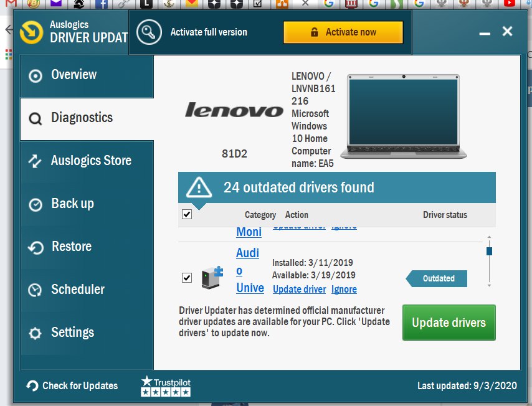Click Last updated: 9/3/2020 text
This screenshot has height=406, width=532.
pyautogui.click(x=467, y=385)
